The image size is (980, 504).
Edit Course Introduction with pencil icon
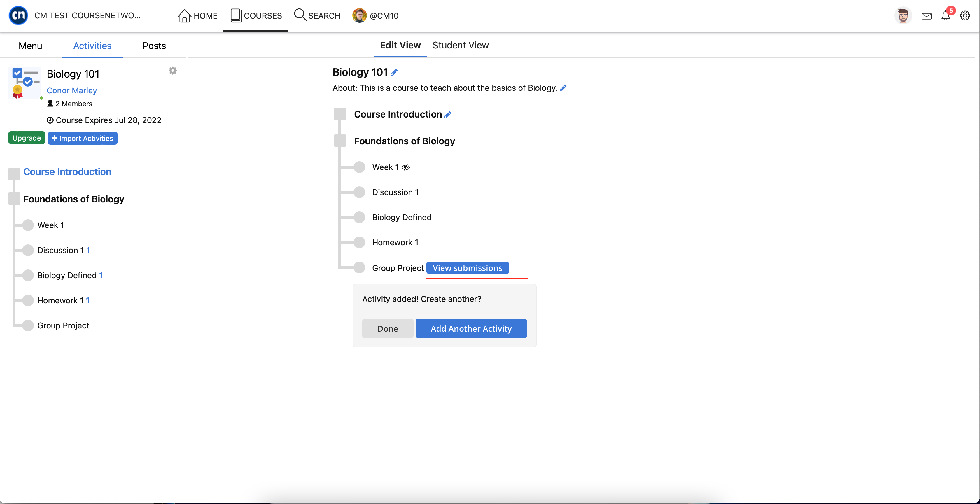[447, 115]
